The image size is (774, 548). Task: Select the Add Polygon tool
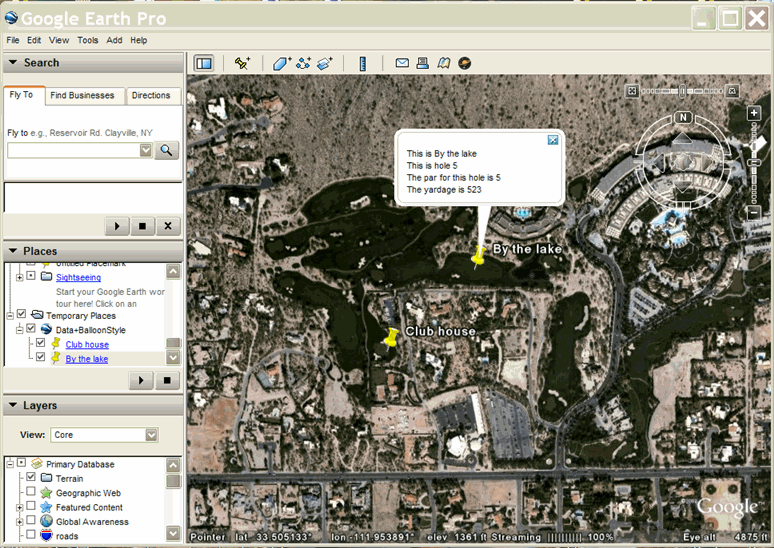coord(282,63)
